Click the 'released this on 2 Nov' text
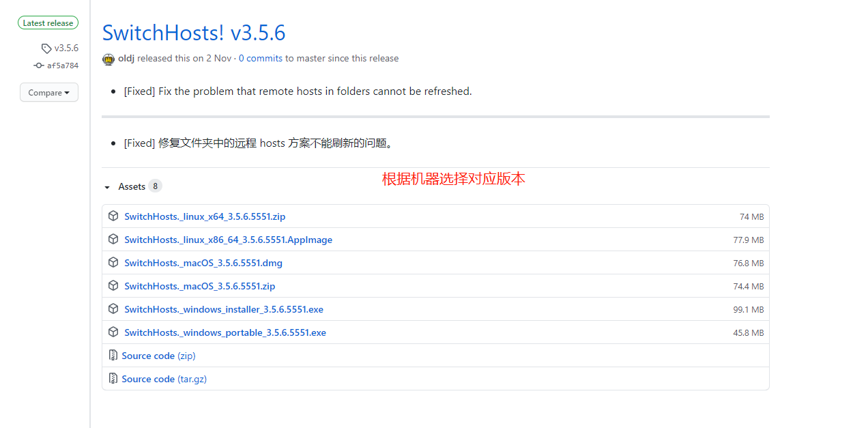The width and height of the screenshot is (868, 428). (x=184, y=59)
